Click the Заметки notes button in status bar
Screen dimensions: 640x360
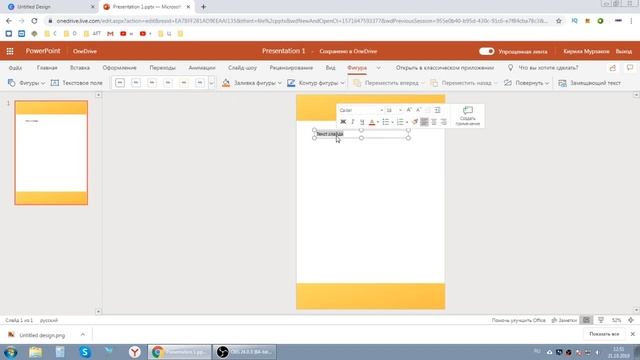pos(564,320)
